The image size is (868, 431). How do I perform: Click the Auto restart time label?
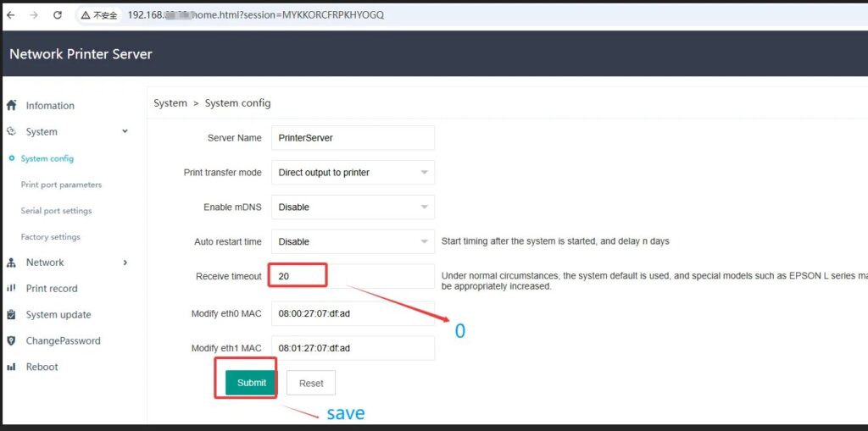228,242
